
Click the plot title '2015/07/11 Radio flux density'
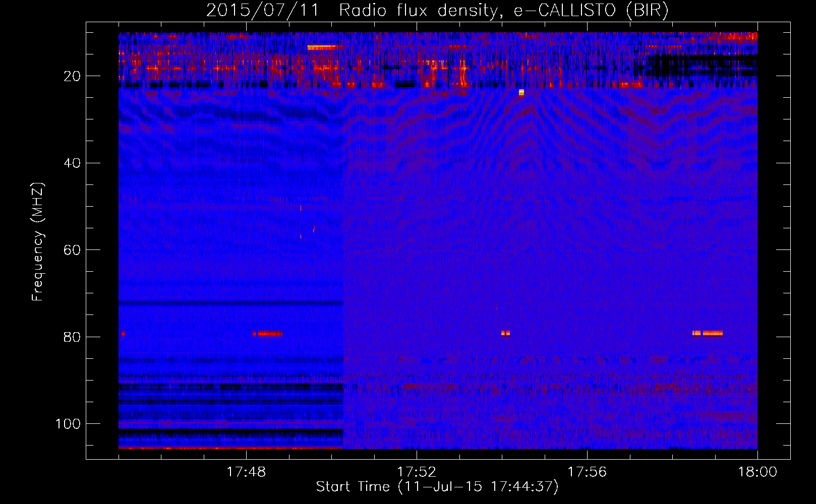coord(352,10)
